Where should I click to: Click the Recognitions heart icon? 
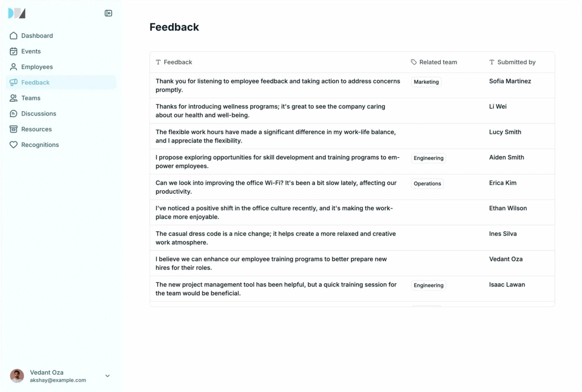[x=13, y=145]
